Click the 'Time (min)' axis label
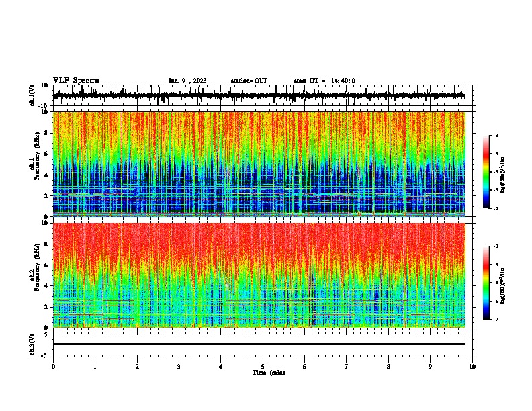 269,373
